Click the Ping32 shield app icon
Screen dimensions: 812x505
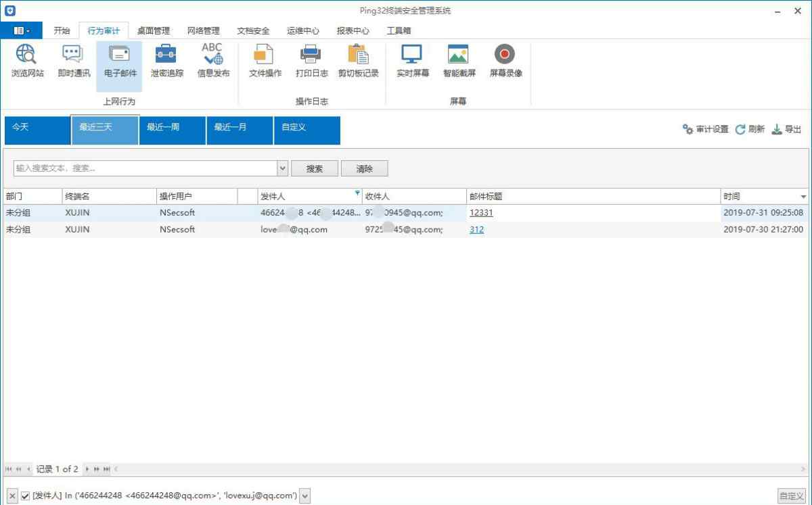[x=9, y=11]
